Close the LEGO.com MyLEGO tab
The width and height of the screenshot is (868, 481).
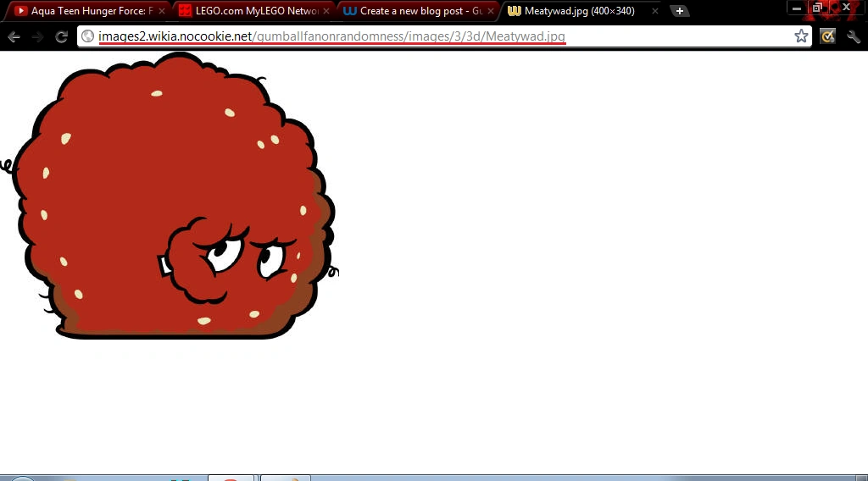326,11
